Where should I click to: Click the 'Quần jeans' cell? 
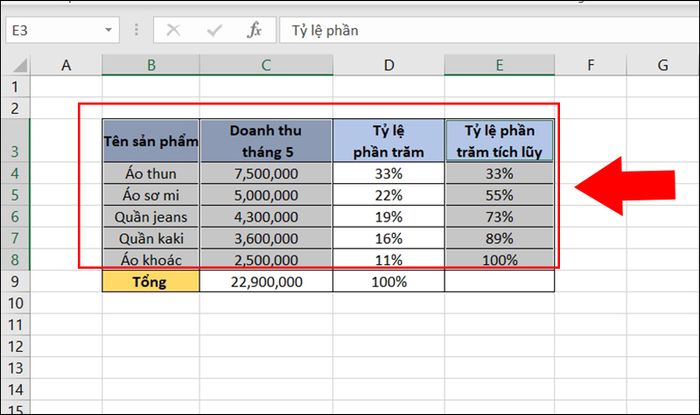151,216
